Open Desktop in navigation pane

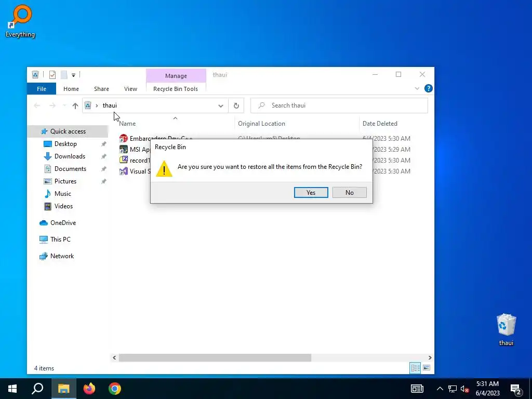(x=65, y=144)
